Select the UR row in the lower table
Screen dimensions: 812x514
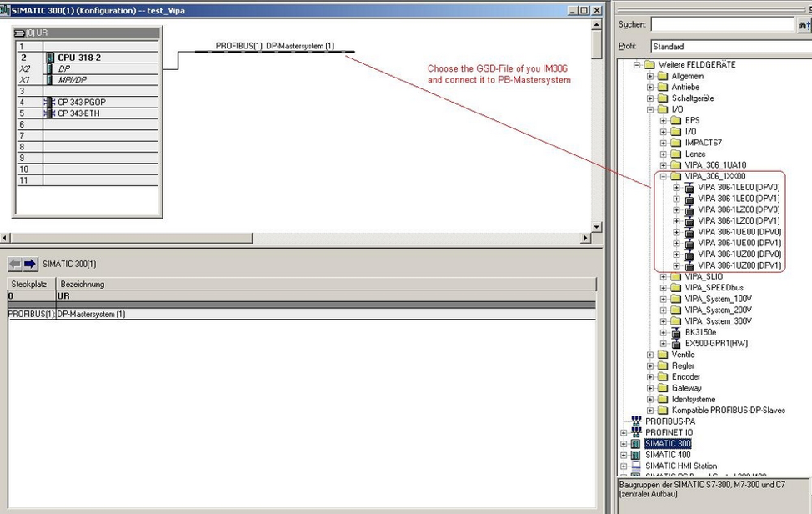pos(302,296)
